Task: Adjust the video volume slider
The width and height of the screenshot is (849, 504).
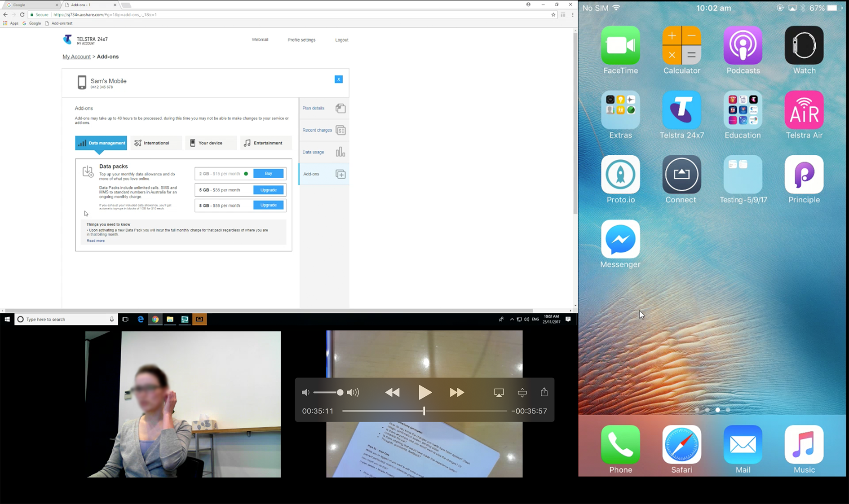Action: [x=328, y=393]
